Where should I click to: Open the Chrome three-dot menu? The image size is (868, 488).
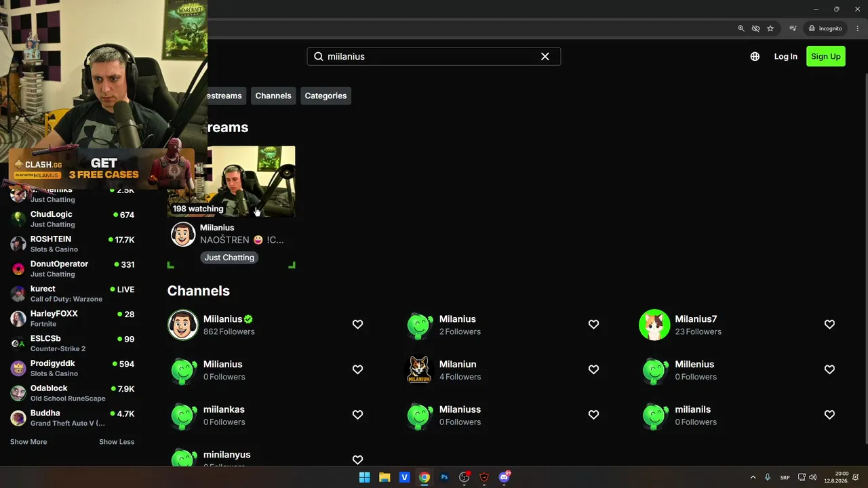(858, 28)
